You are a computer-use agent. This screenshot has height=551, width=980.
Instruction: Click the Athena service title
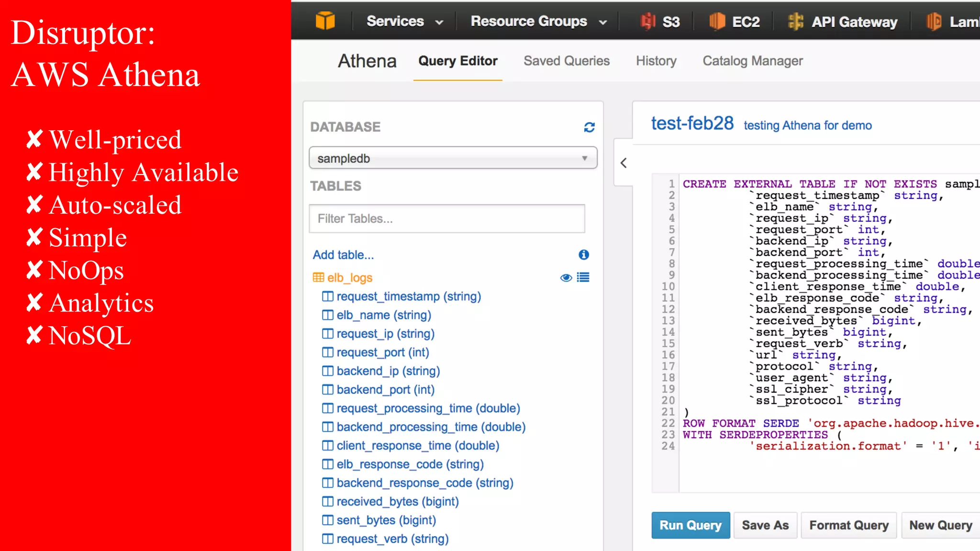pyautogui.click(x=367, y=61)
